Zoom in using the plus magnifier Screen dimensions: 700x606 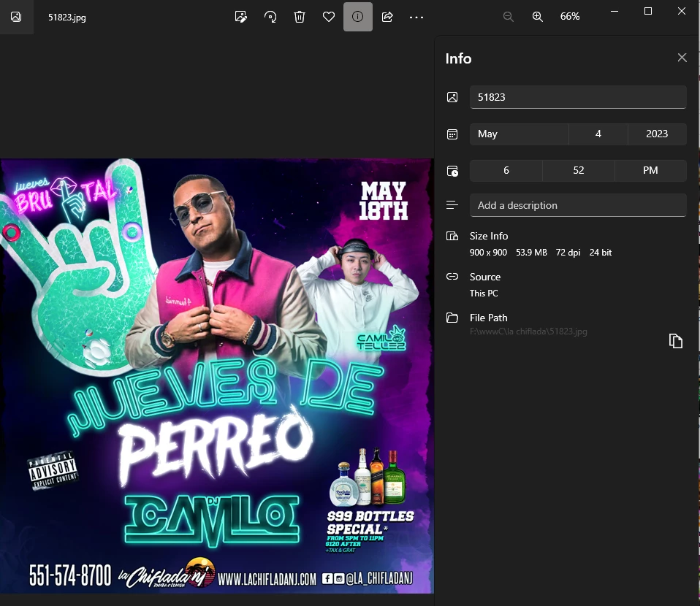tap(538, 17)
